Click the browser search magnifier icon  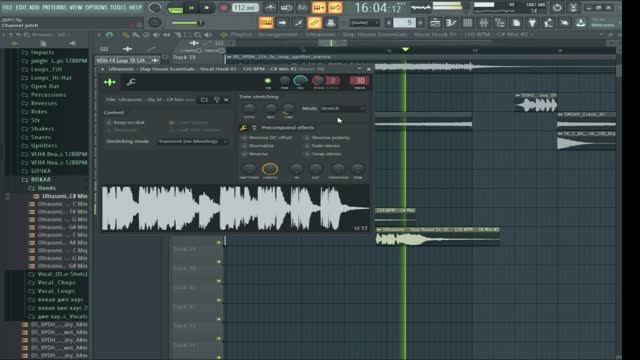pos(26,35)
